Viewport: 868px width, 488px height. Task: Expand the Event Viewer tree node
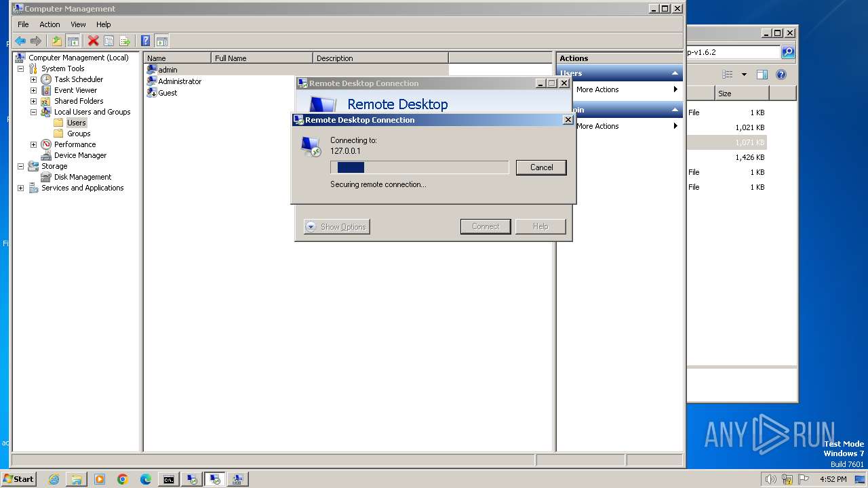[x=33, y=90]
